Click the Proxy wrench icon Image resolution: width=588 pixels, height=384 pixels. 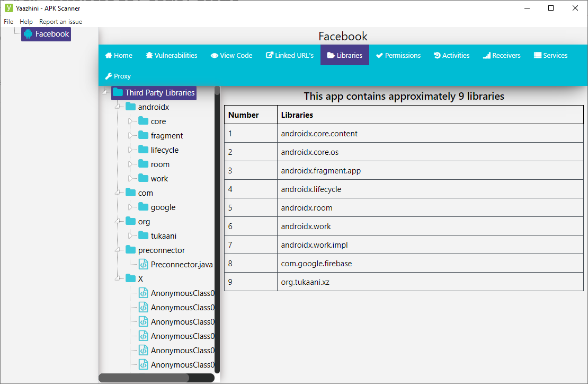109,76
